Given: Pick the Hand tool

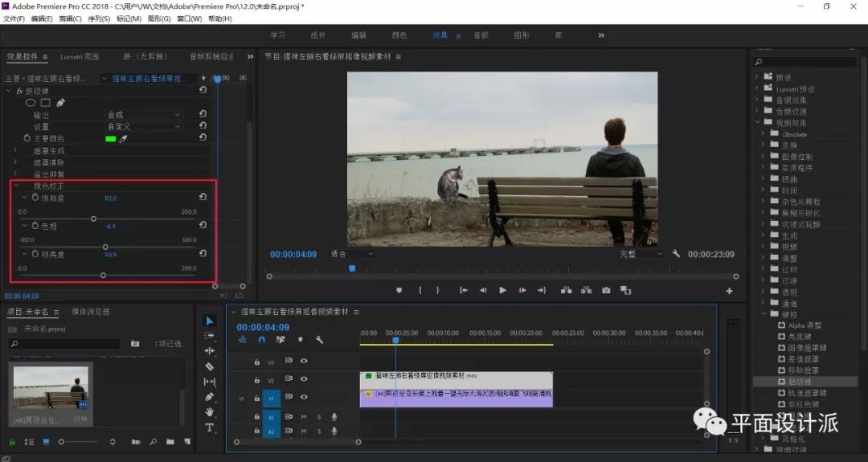Looking at the screenshot, I should point(210,412).
